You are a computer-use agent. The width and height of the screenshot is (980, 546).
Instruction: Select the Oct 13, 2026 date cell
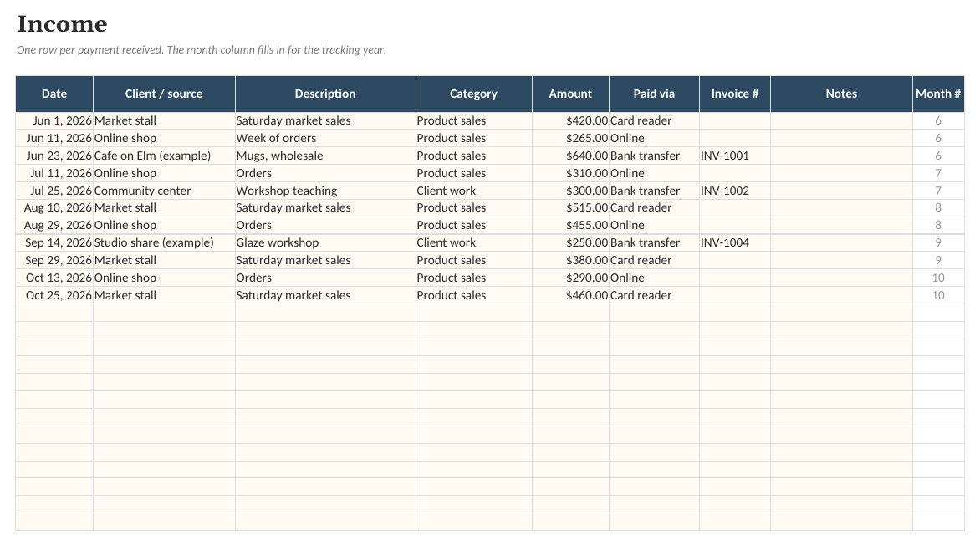pyautogui.click(x=54, y=278)
